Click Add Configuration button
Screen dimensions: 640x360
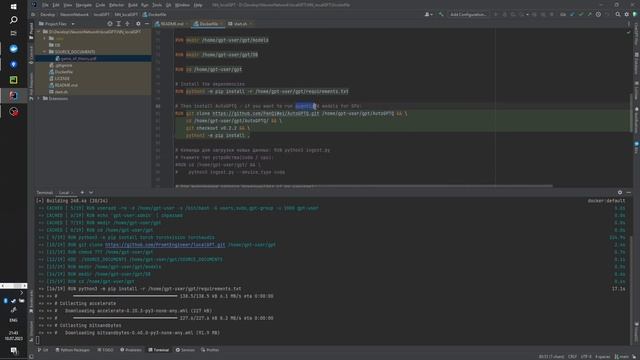pyautogui.click(x=468, y=15)
